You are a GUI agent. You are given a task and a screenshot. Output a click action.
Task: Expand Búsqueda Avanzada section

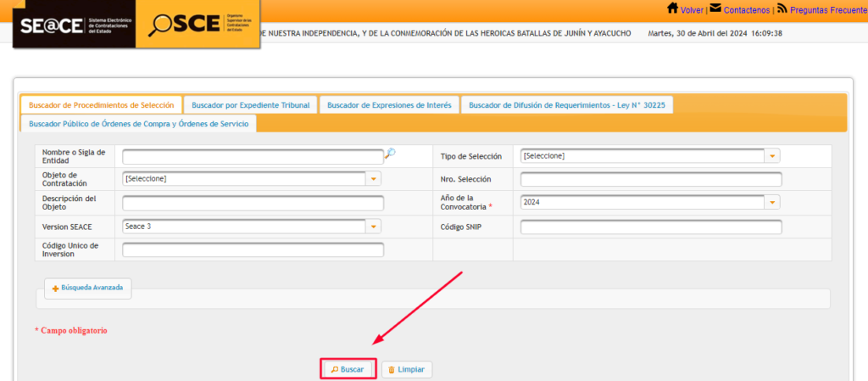(x=88, y=289)
